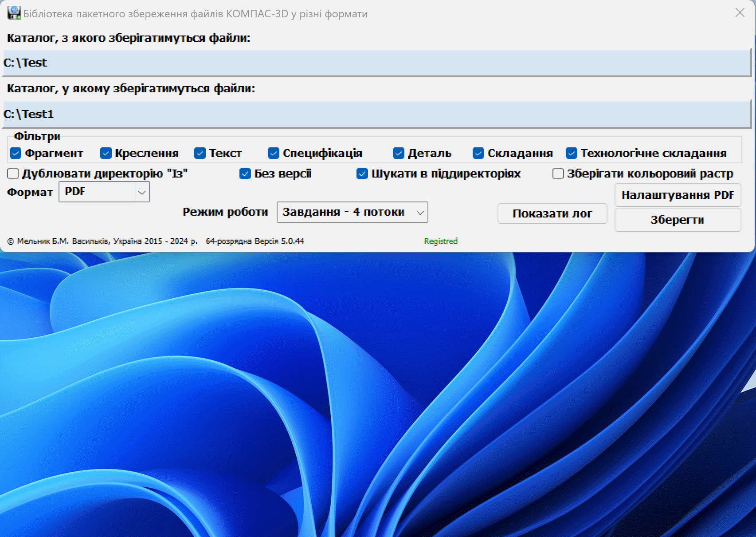Viewport: 756px width, 537px height.
Task: Open Режим роботи dropdown with 4 потоки
Action: point(353,212)
